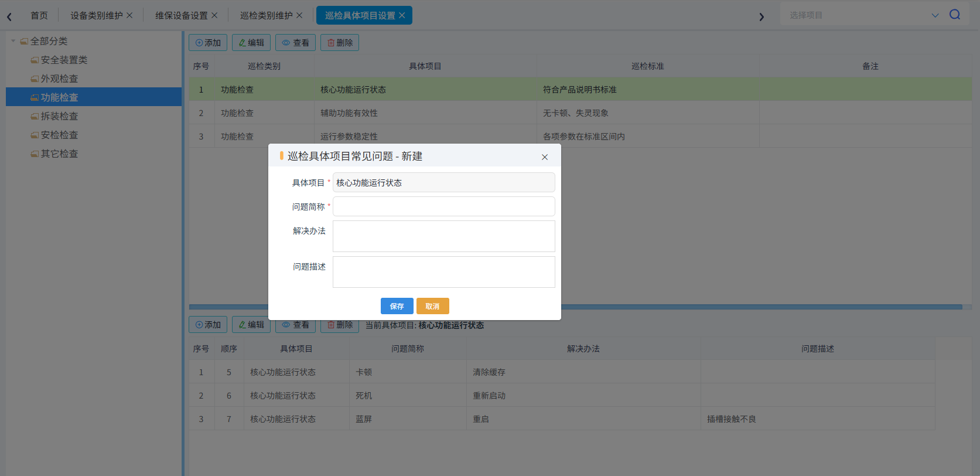Click the 解决办法 text area
Screen dimensions: 980x476
(444, 236)
